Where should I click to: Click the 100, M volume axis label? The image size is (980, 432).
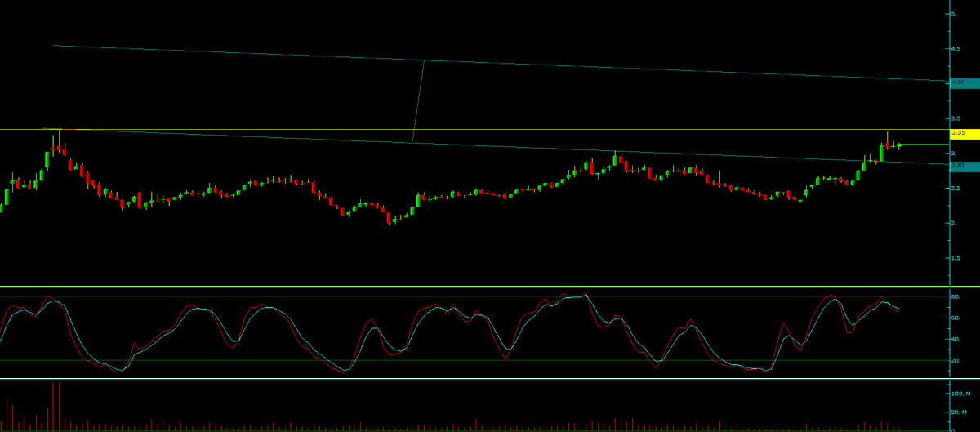click(x=960, y=394)
